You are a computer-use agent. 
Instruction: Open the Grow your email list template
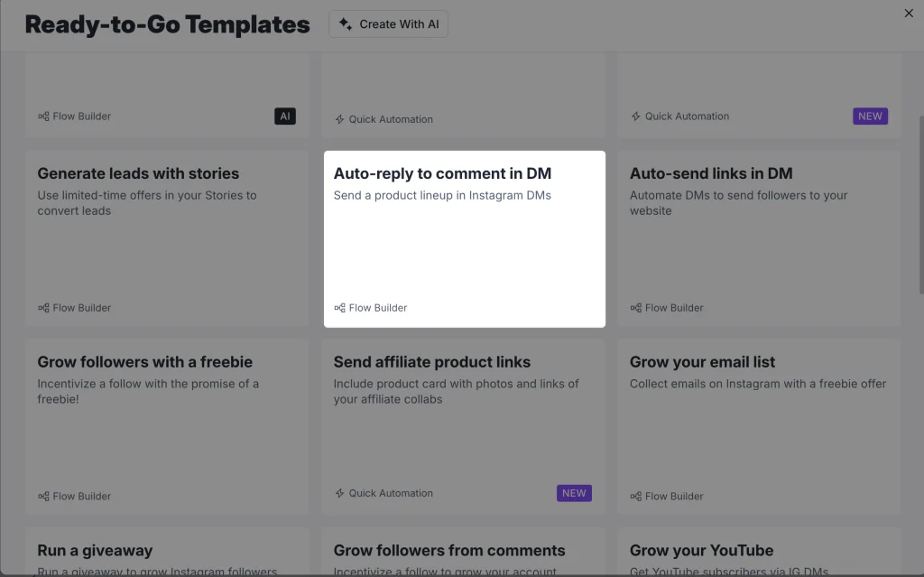point(759,427)
